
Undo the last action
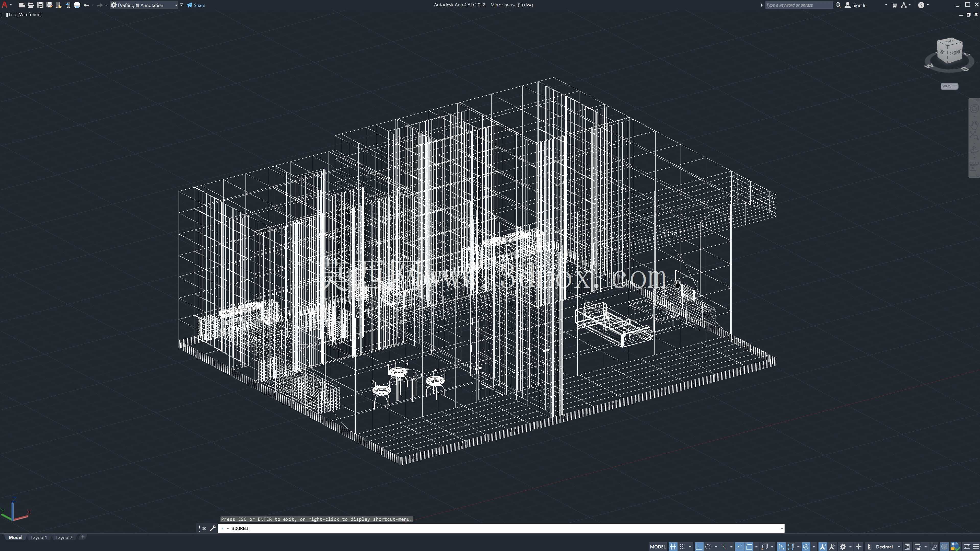click(x=86, y=5)
